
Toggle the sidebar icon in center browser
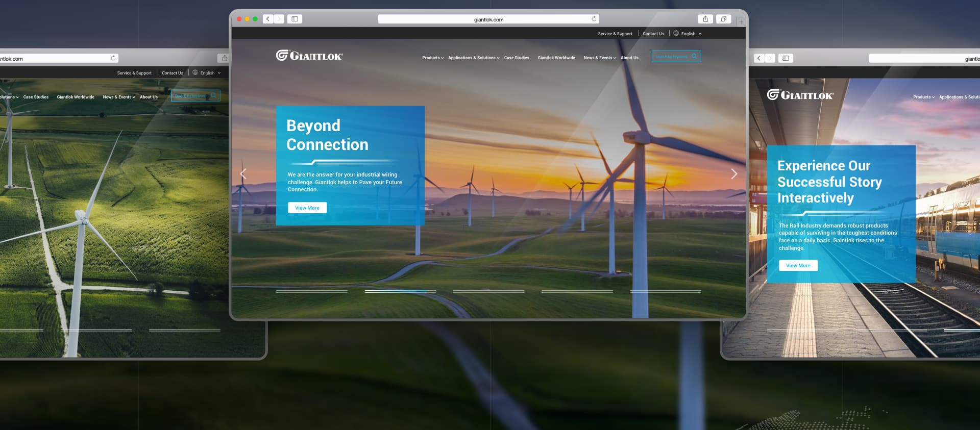(x=295, y=19)
